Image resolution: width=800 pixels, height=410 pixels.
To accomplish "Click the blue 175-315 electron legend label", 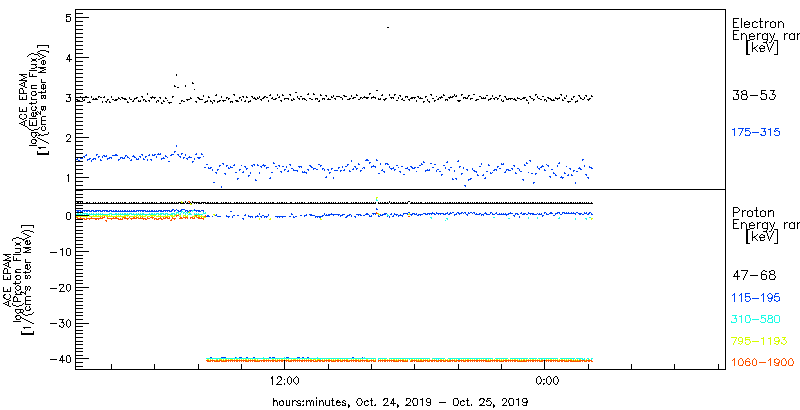I will [756, 133].
